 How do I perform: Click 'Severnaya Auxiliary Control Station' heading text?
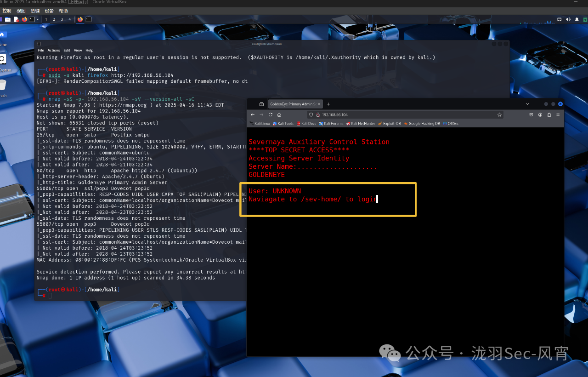click(319, 142)
